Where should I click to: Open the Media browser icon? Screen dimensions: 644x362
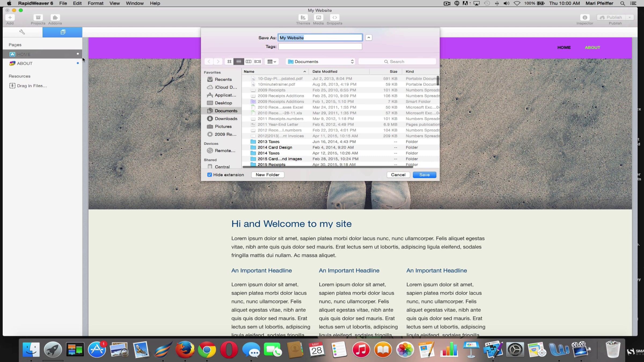pos(318,18)
